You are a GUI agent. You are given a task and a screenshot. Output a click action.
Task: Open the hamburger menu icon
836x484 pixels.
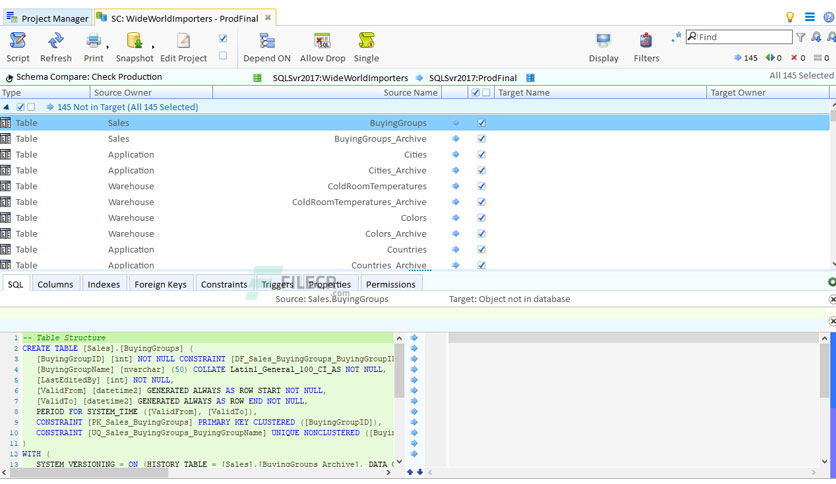(x=809, y=17)
